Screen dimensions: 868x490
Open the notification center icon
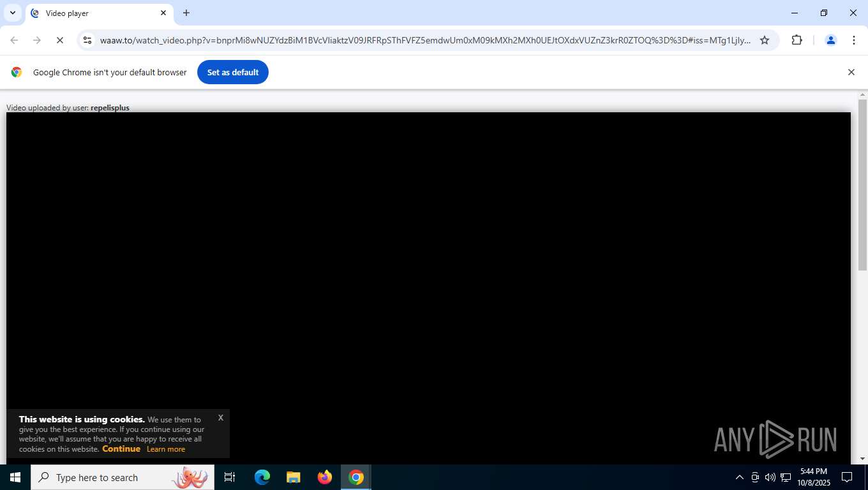pyautogui.click(x=847, y=477)
